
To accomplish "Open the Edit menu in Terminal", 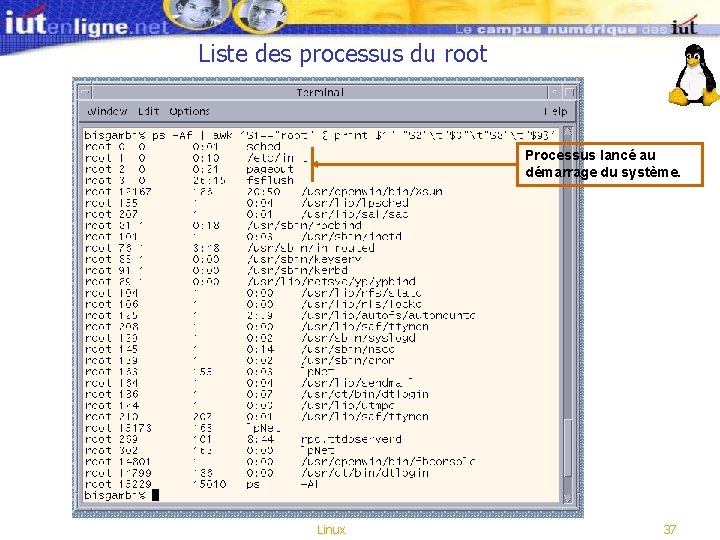I will point(148,111).
